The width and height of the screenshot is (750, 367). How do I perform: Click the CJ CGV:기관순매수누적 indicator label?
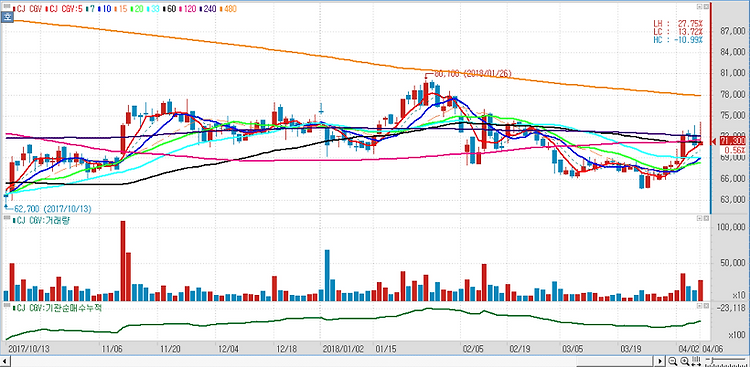click(x=58, y=307)
